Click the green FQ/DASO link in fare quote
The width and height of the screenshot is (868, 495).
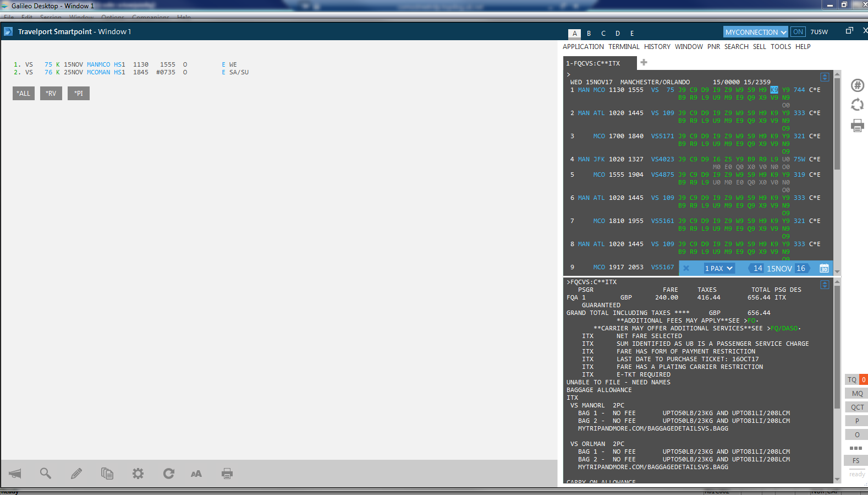pyautogui.click(x=784, y=328)
